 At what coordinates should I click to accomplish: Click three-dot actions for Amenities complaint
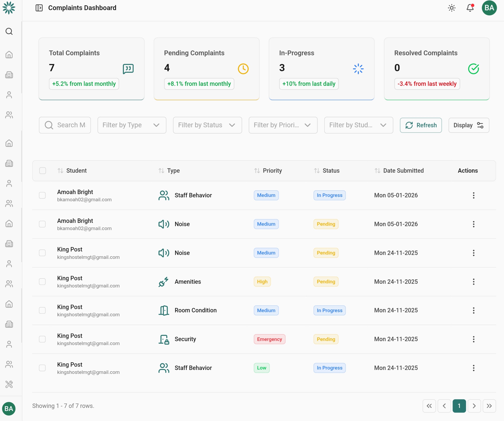point(473,282)
